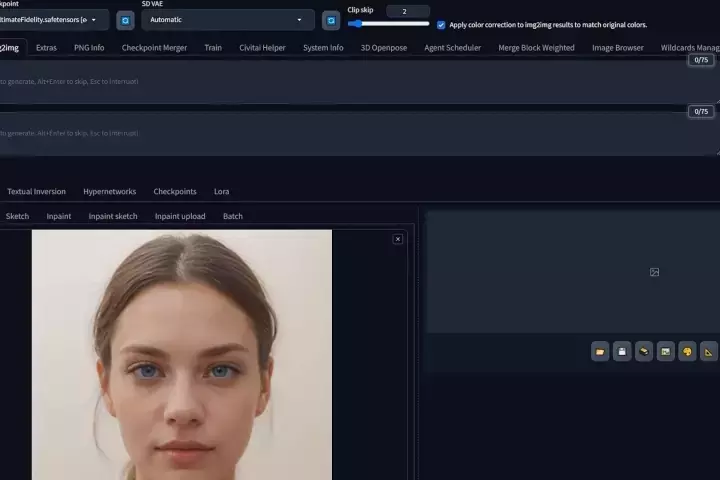Open the Merge Block Weighted tab
This screenshot has height=480, width=720.
[x=536, y=48]
